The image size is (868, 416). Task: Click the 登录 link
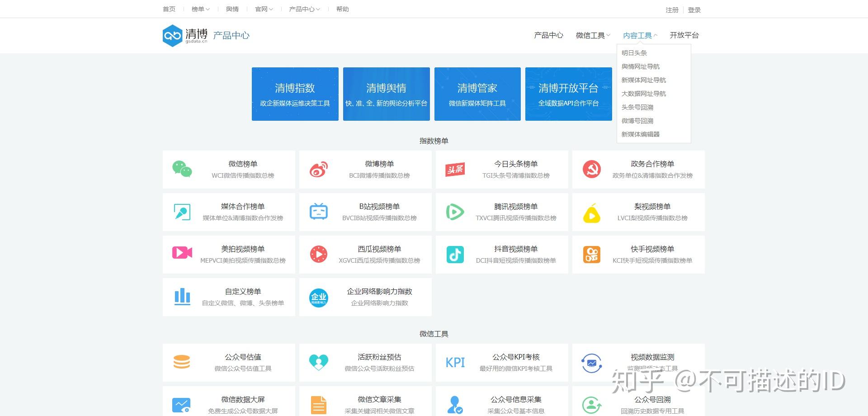694,10
